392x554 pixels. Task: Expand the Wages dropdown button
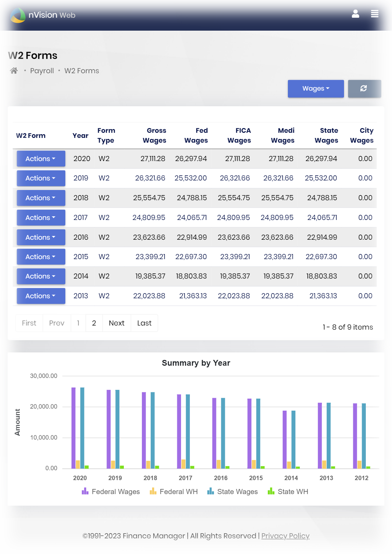pos(315,89)
